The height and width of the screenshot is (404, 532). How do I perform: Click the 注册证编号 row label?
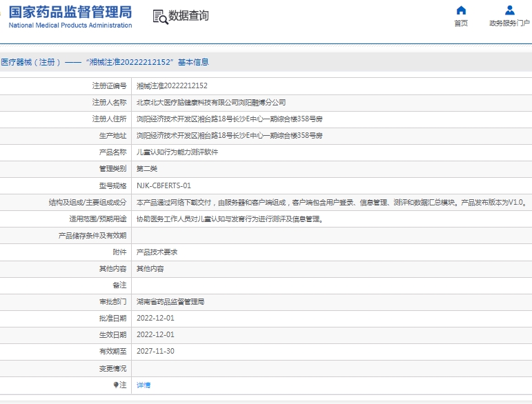(x=109, y=86)
